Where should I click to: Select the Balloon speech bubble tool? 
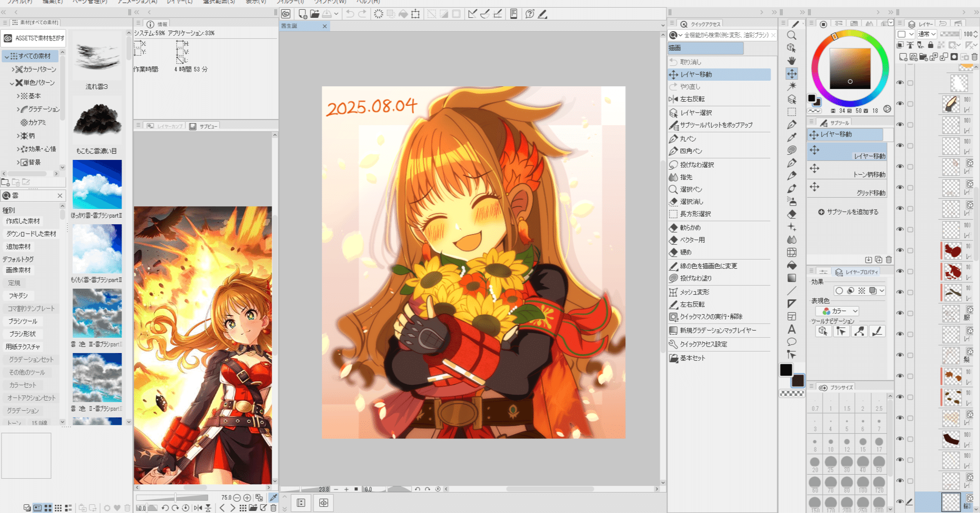coord(792,342)
